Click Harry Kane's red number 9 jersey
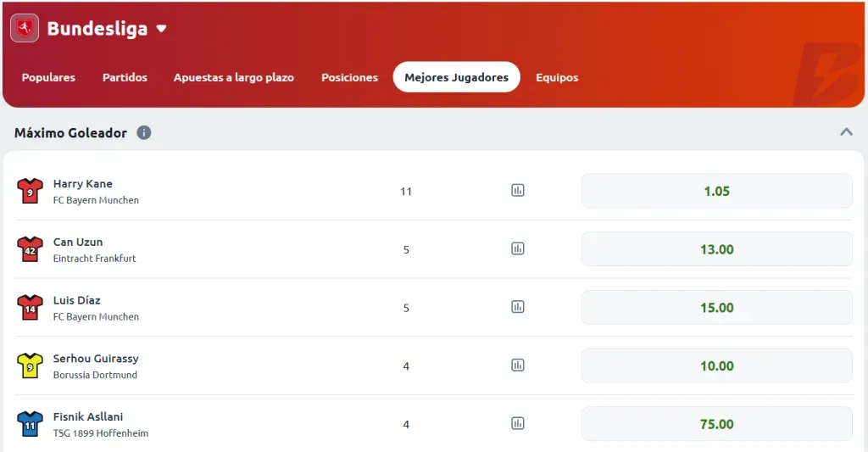868x452 pixels. coord(30,192)
